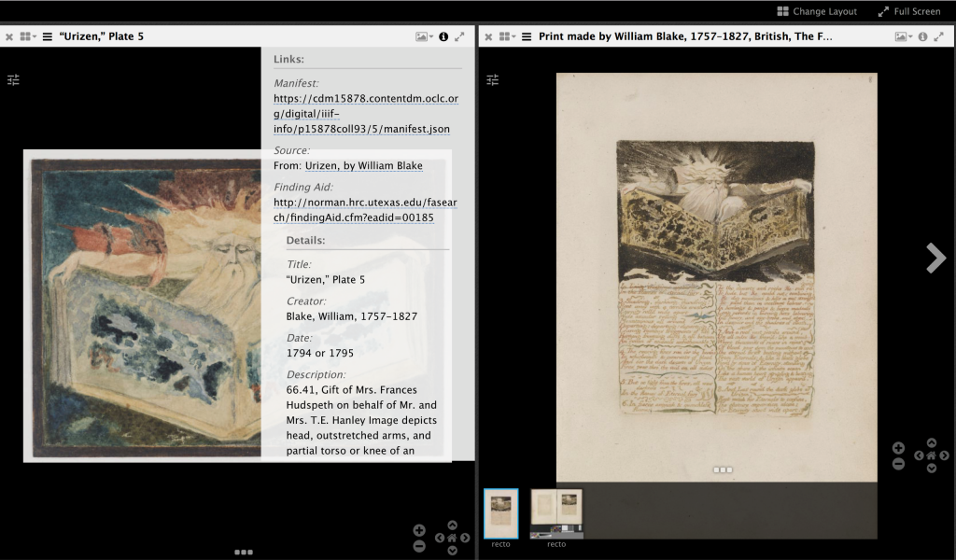This screenshot has height=560, width=956.
Task: Toggle the info panel in left window
Action: click(443, 36)
